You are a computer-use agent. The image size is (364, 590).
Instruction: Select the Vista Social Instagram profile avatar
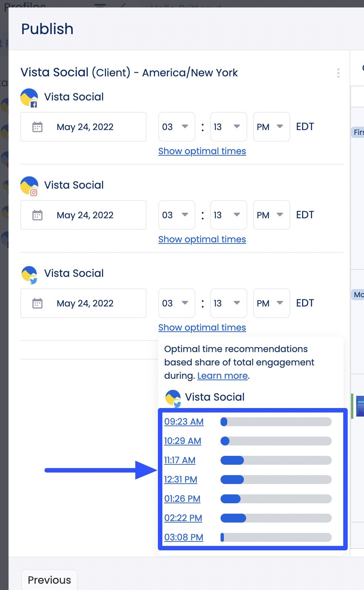[29, 185]
